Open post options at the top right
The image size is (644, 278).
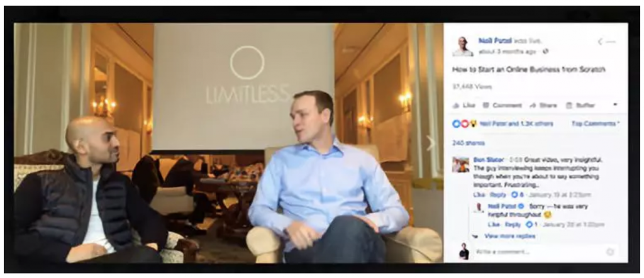pos(611,42)
